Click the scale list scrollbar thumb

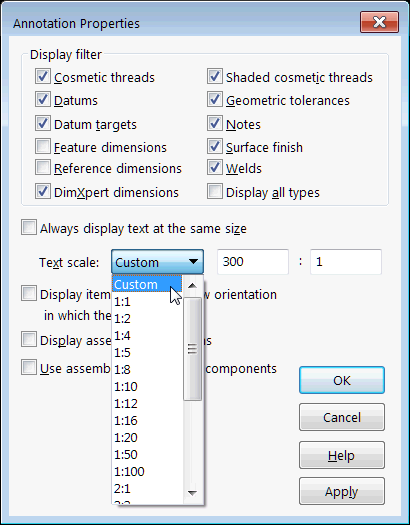[192, 349]
